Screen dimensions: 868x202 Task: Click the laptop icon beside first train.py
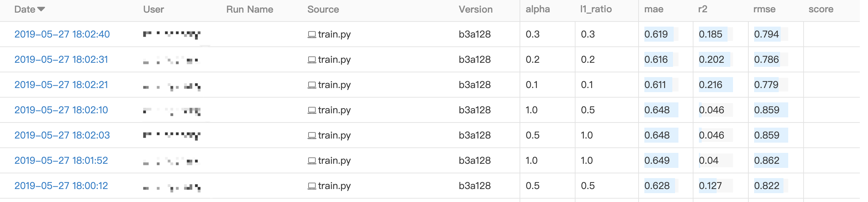(x=312, y=34)
